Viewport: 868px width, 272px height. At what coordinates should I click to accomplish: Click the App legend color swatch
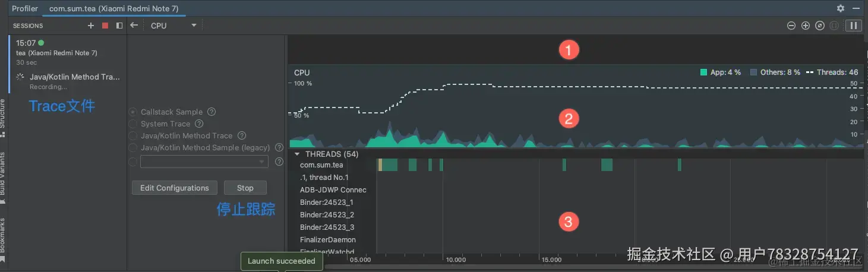coord(704,72)
